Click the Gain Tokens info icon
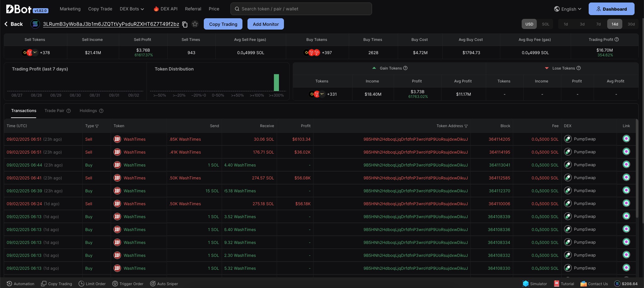 click(405, 68)
